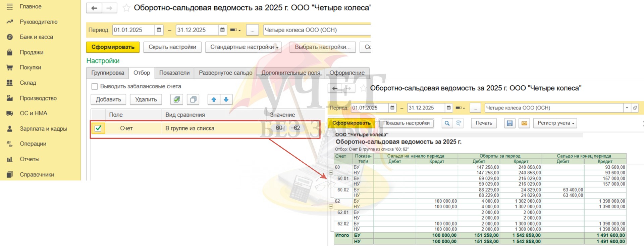Collapse account 60 group in report
The image size is (644, 246).
pyautogui.click(x=331, y=172)
